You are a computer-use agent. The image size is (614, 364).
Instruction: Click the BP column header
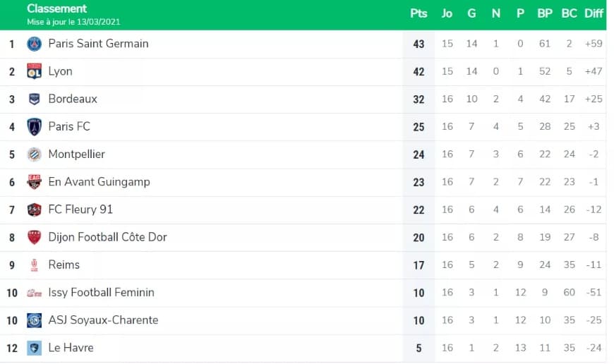[545, 13]
